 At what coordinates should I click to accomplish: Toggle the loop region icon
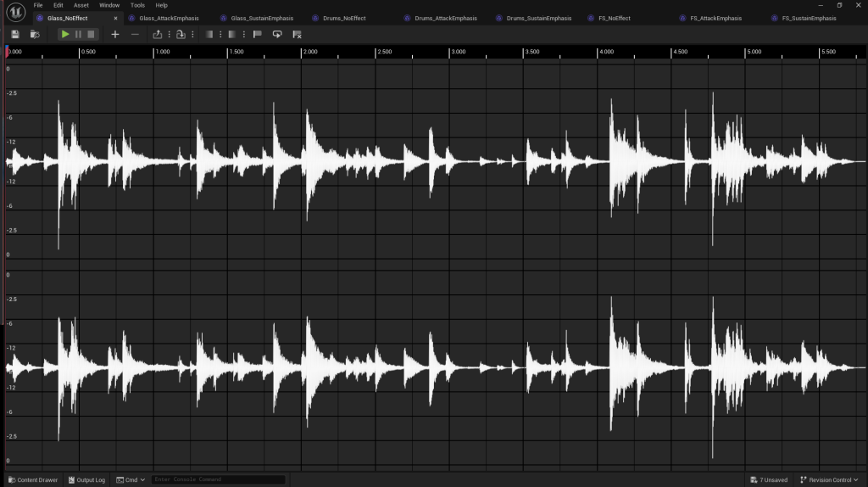[x=277, y=34]
